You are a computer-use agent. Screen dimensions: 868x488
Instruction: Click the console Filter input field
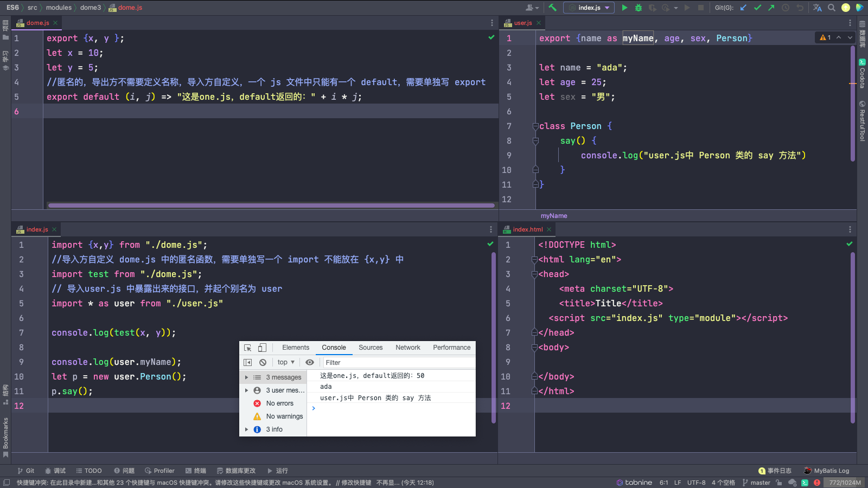pos(399,362)
